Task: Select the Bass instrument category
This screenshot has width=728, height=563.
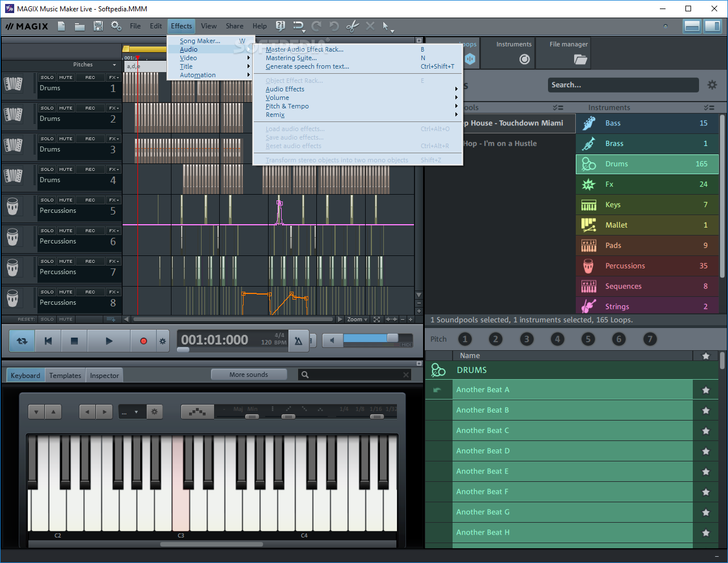Action: pyautogui.click(x=647, y=123)
